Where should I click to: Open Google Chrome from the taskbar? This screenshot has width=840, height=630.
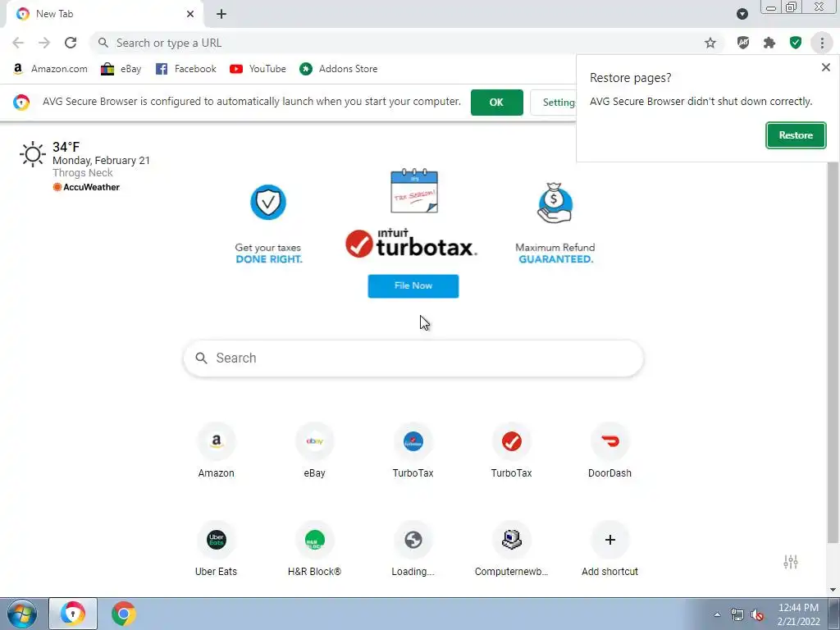123,614
